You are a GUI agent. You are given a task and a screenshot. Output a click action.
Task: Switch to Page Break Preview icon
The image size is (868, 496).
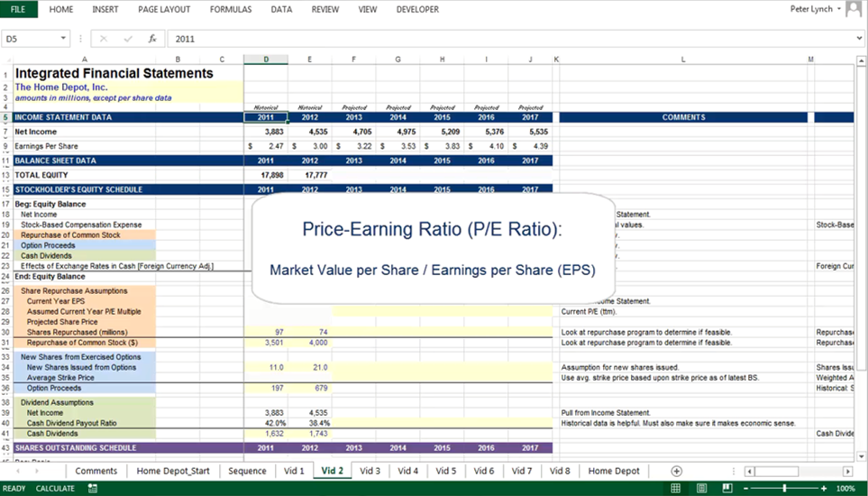point(728,488)
